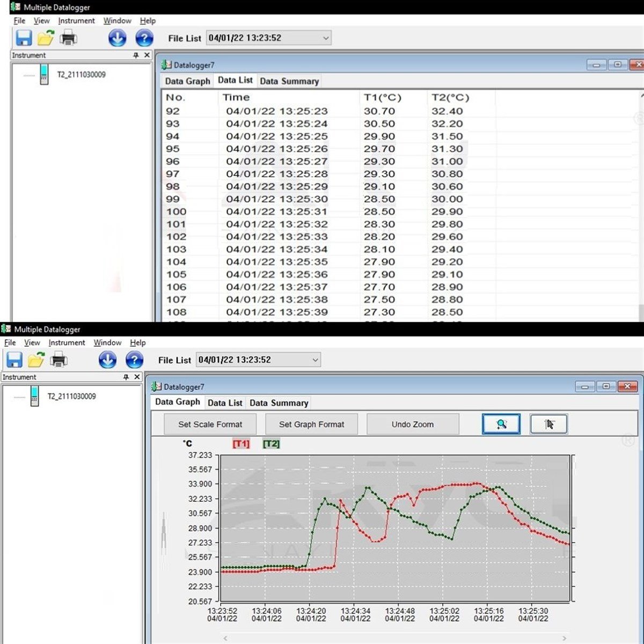Viewport: 644px width, 644px height.
Task: Restore the Datalogger7 child window showing the data list
Action: click(618, 65)
